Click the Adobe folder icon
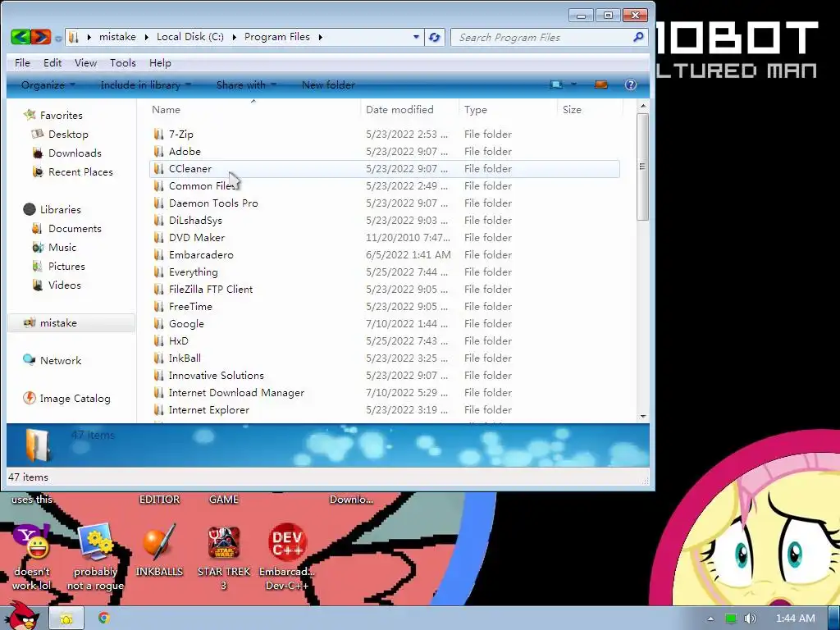The height and width of the screenshot is (630, 840). coord(158,151)
